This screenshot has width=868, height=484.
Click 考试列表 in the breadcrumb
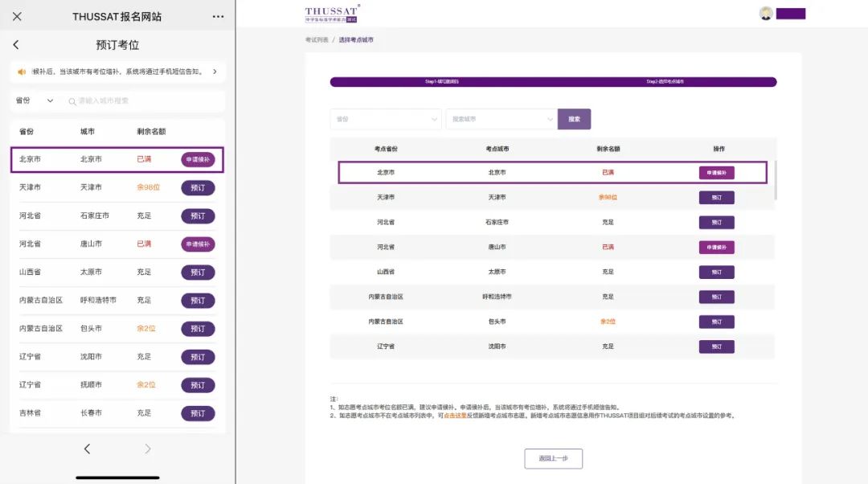[x=317, y=39]
